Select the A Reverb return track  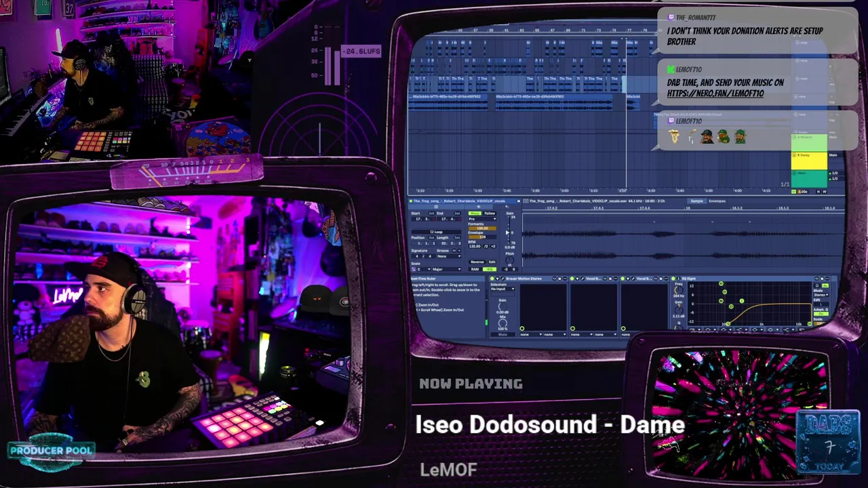809,142
